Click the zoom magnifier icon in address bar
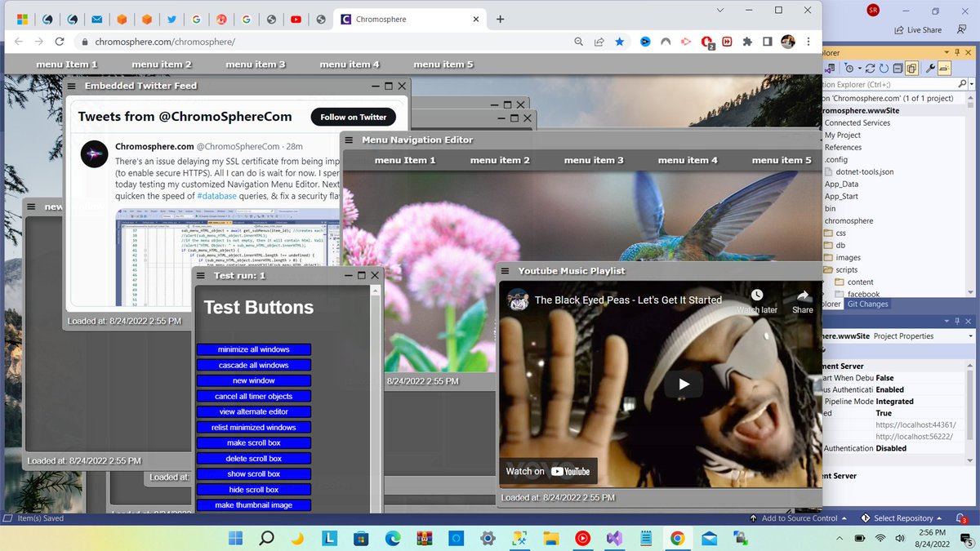This screenshot has height=551, width=980. coord(578,42)
